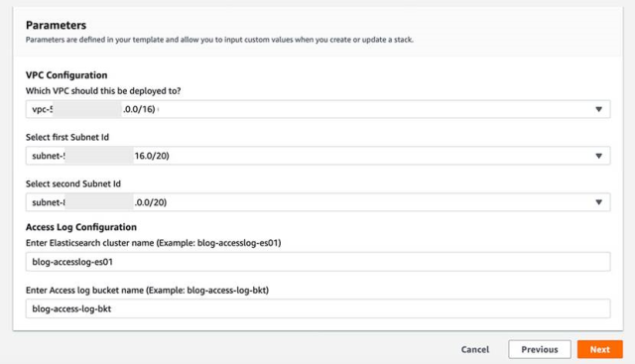Image resolution: width=635 pixels, height=364 pixels.
Task: Click the 'Select second Subnet Id' label
Action: [x=73, y=183]
